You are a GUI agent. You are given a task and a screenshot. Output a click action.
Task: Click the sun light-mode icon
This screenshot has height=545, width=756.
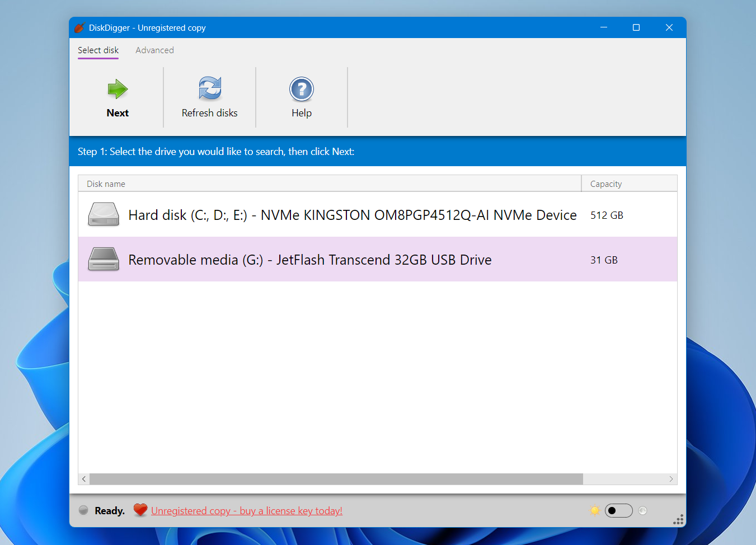[x=595, y=510]
